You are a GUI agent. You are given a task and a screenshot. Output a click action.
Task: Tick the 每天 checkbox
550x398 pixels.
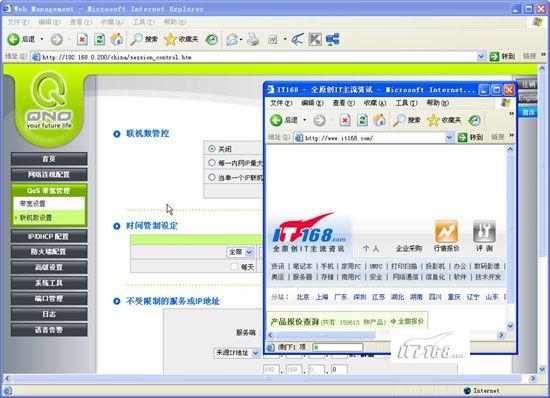pos(235,267)
